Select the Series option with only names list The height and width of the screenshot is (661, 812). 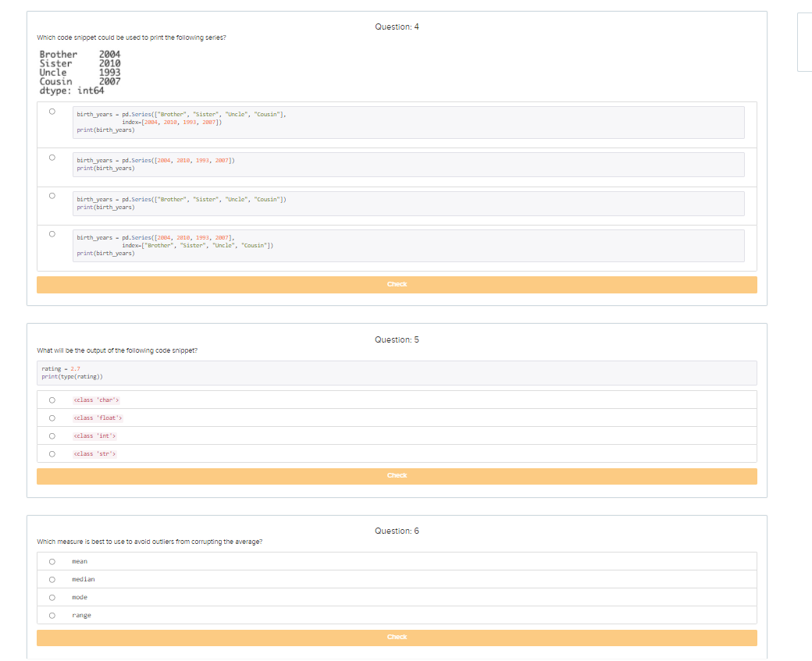click(52, 196)
